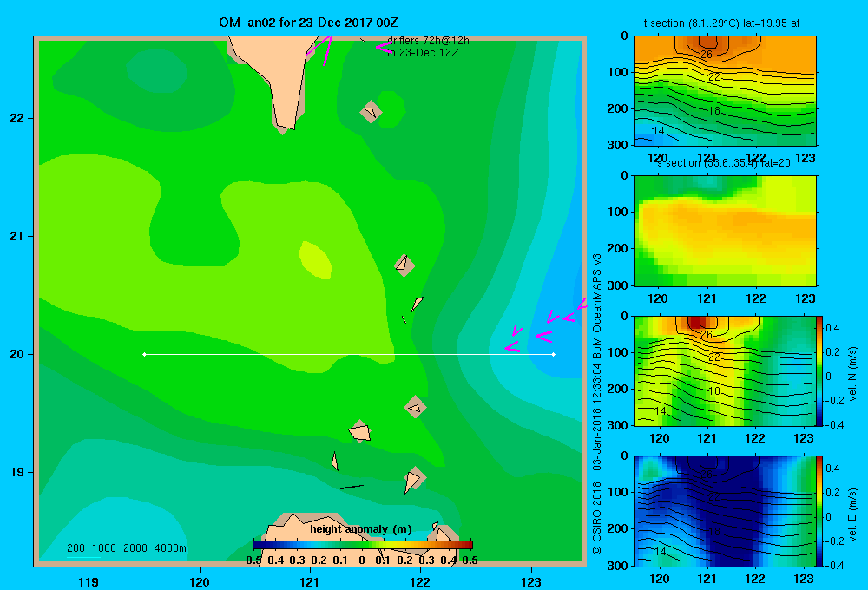
Task: Click the "height anomaly (m)" label
Action: 361,529
